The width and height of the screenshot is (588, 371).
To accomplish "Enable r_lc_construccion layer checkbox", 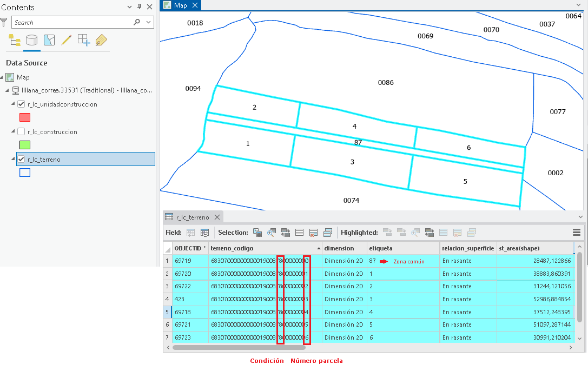I will pyautogui.click(x=22, y=131).
